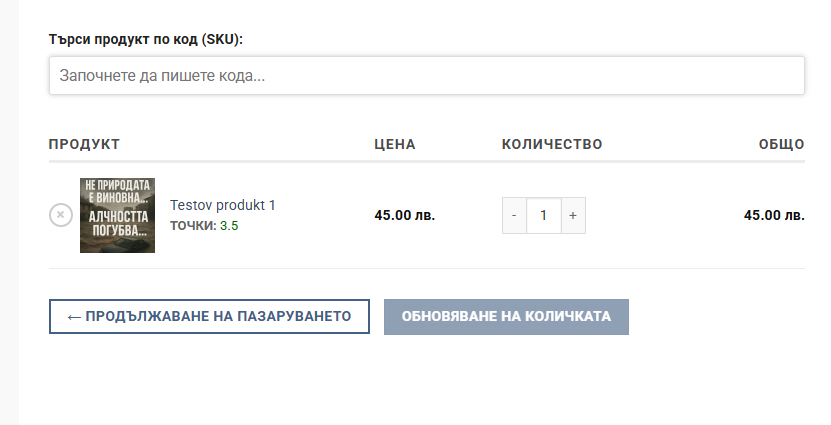Screen dimensions: 831x425
Task: Click the Търси продукт по код label
Action: (146, 39)
